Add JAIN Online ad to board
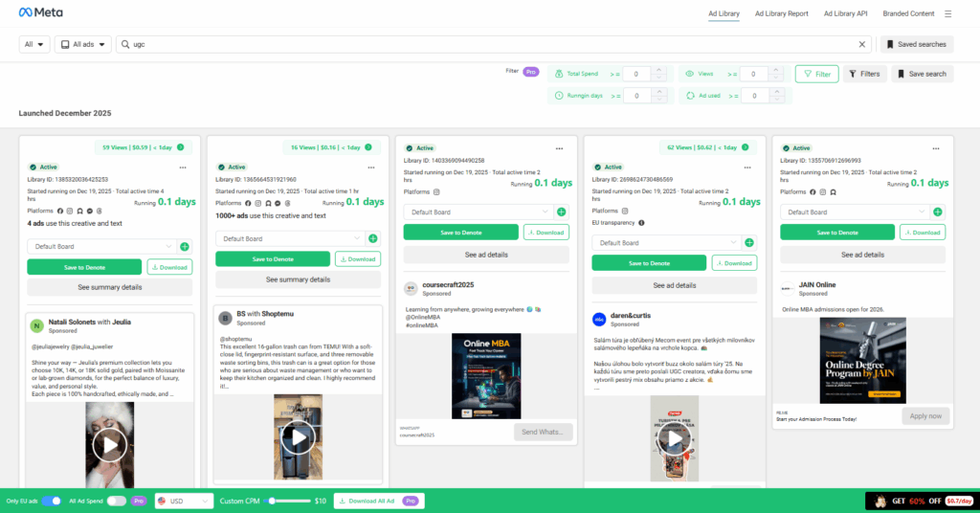 (938, 212)
